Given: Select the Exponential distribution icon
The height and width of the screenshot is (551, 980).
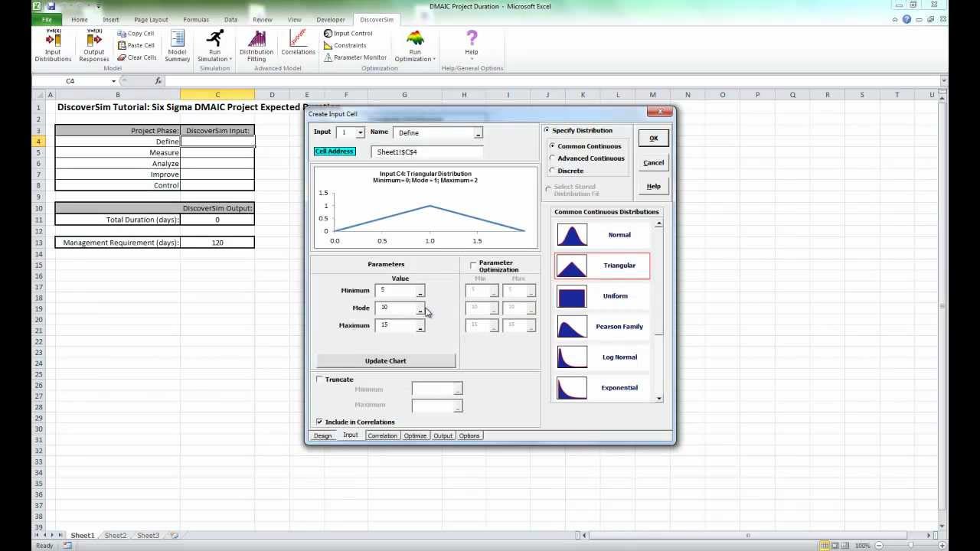Looking at the screenshot, I should (572, 388).
